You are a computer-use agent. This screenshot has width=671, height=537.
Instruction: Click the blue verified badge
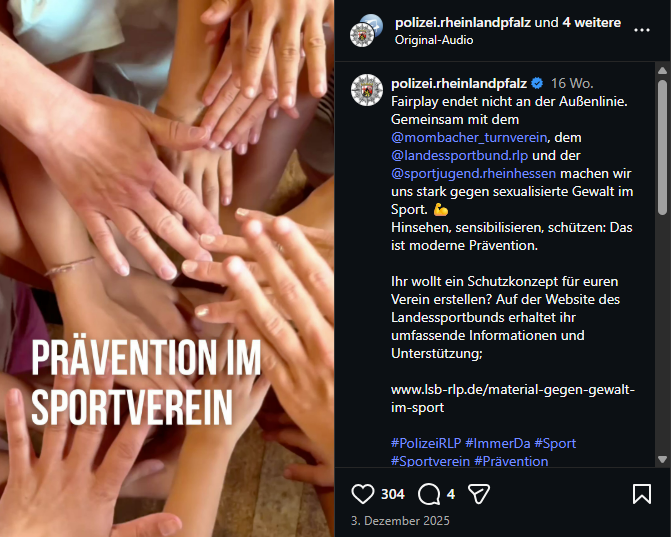coord(537,83)
